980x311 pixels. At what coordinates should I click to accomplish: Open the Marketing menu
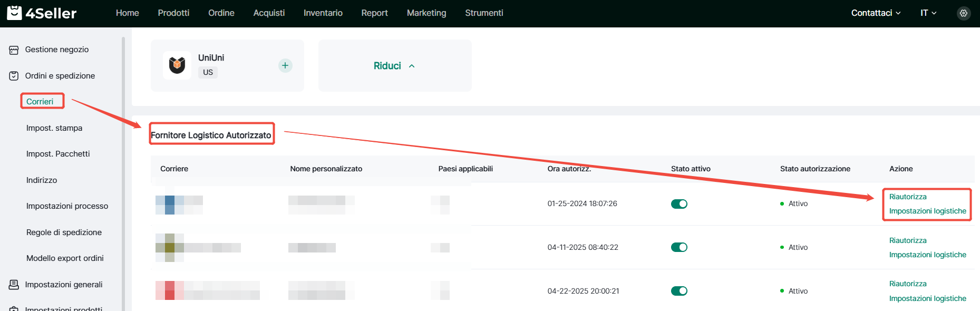click(426, 13)
